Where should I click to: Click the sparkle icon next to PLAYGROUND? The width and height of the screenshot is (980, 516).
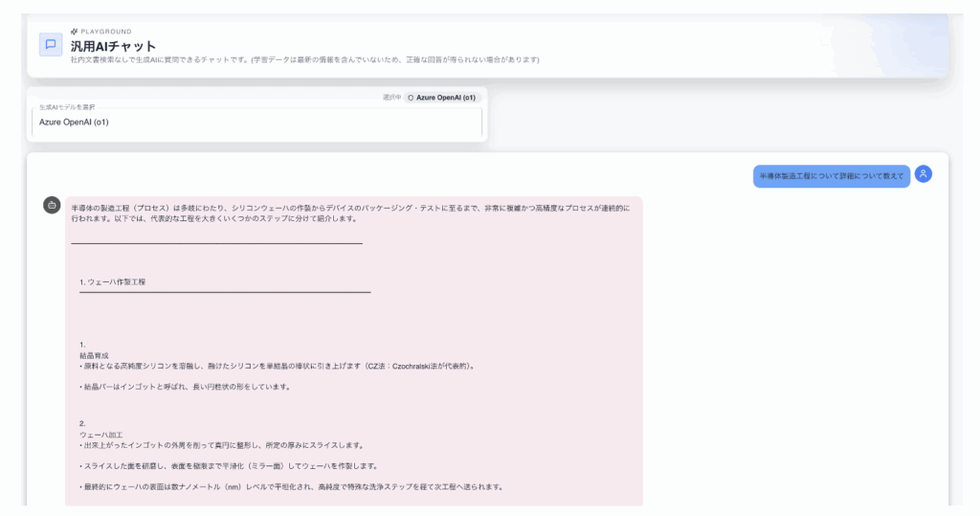pyautogui.click(x=74, y=32)
